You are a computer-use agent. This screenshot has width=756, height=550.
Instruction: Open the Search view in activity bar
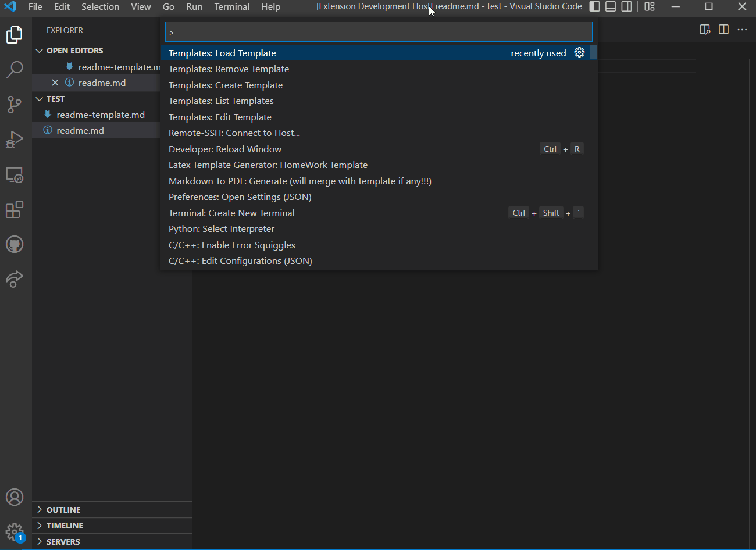click(x=15, y=70)
